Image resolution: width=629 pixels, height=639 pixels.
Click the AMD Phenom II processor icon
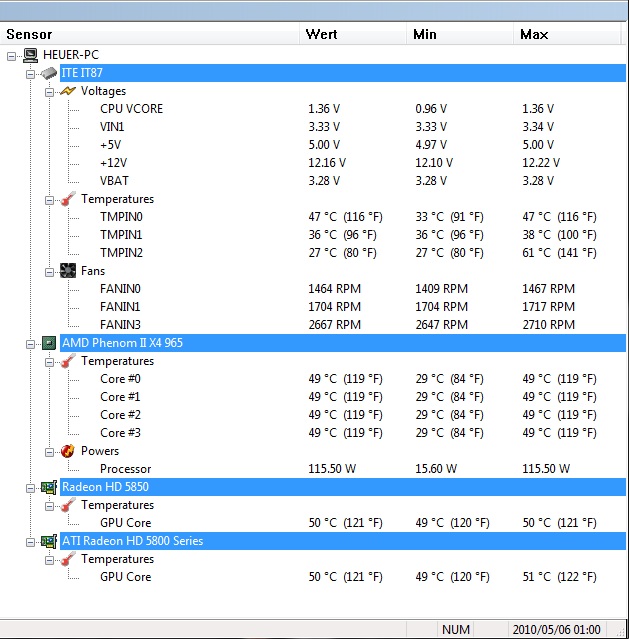(49, 343)
